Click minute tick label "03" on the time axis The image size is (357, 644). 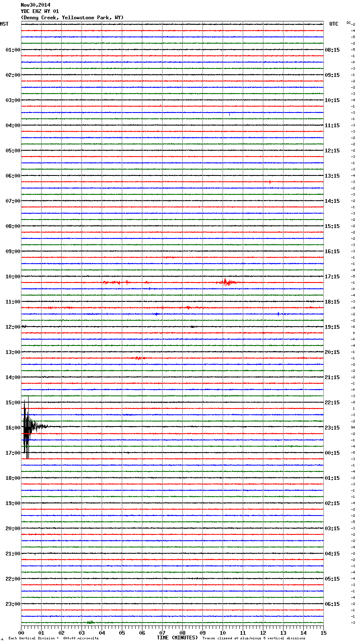[x=81, y=633]
